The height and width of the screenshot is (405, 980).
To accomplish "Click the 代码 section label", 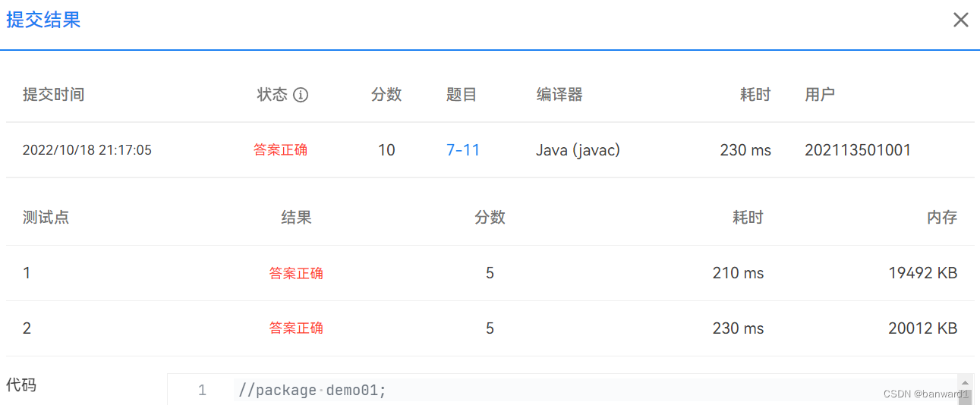I will 21,385.
